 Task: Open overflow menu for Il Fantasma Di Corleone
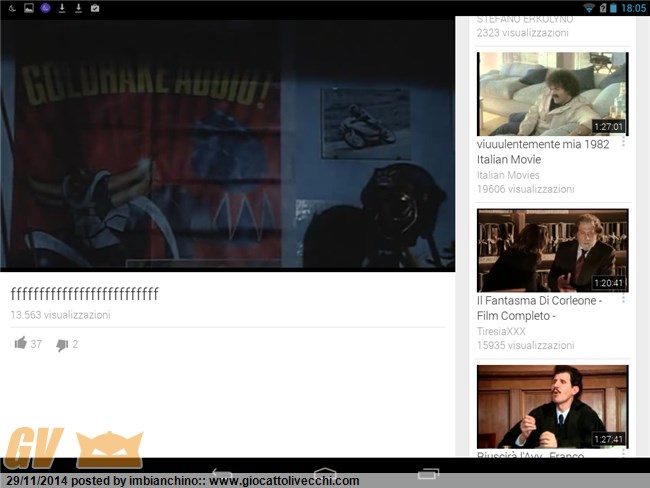[623, 299]
